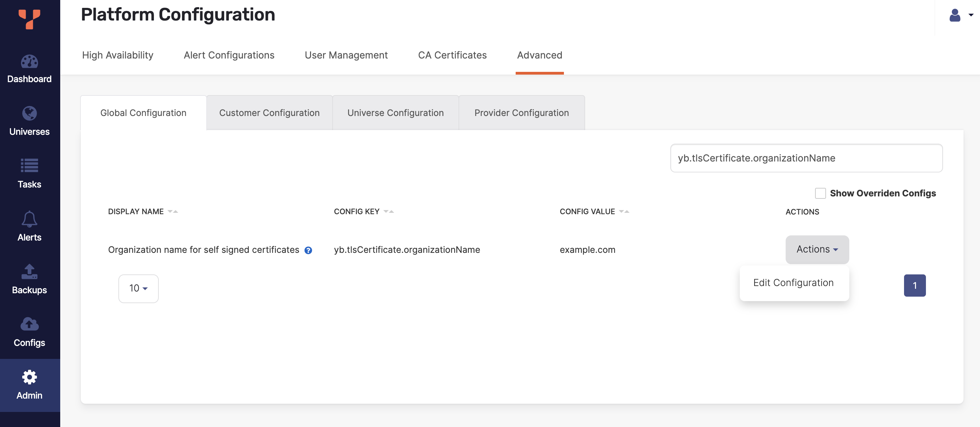Sort the Display Name column descending

[x=171, y=211]
